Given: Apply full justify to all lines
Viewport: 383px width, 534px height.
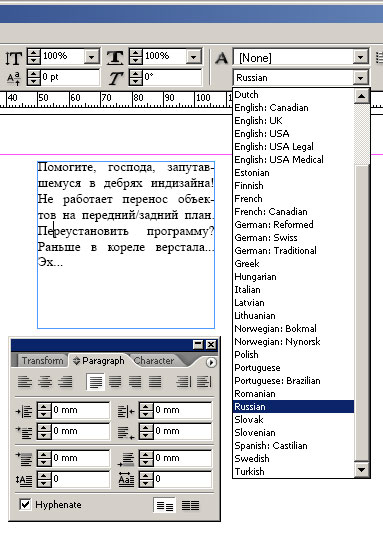Looking at the screenshot, I should coord(155,382).
